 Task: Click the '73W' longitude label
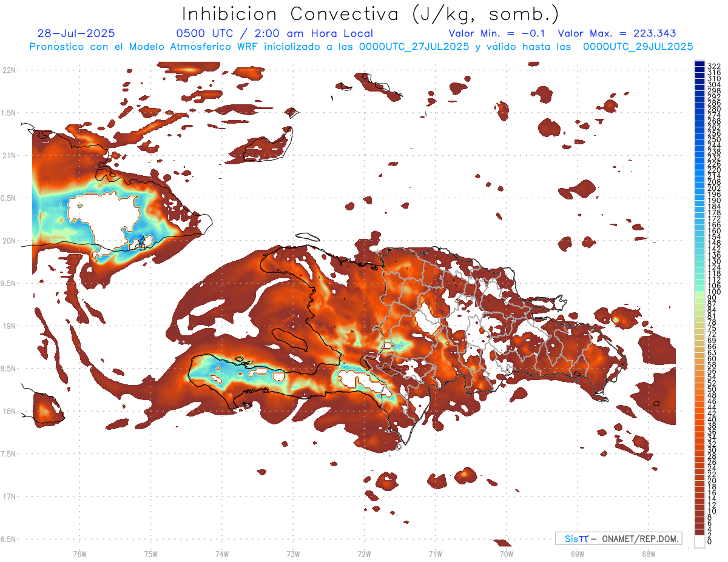293,554
